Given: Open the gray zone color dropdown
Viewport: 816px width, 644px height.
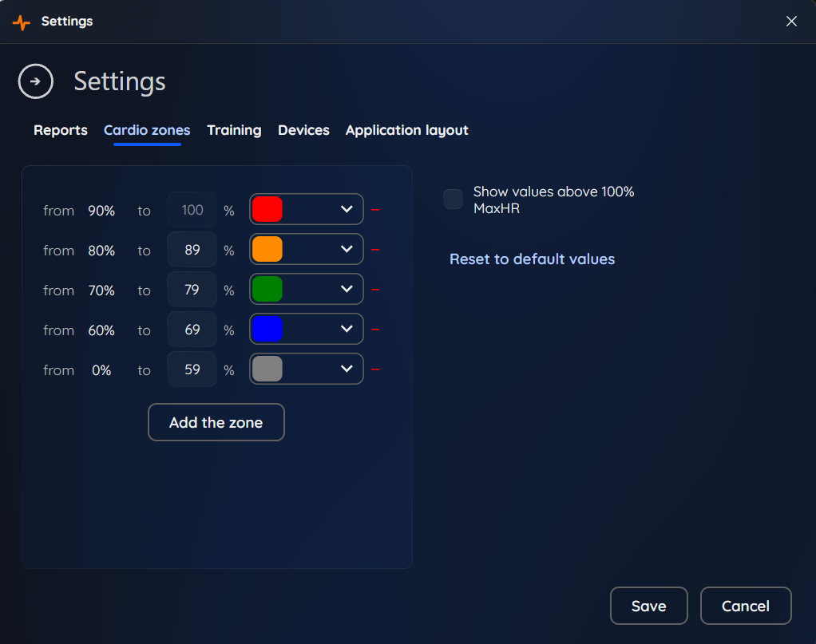Looking at the screenshot, I should 307,369.
